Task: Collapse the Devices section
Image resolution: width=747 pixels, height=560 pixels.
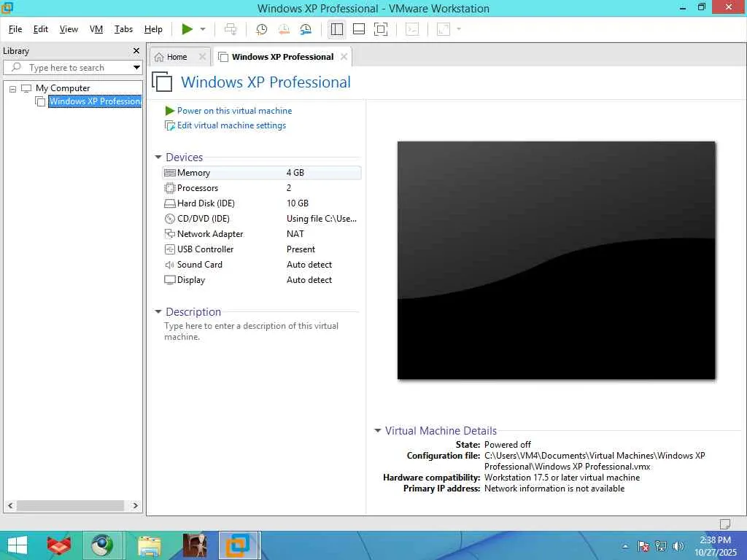Action: point(158,157)
